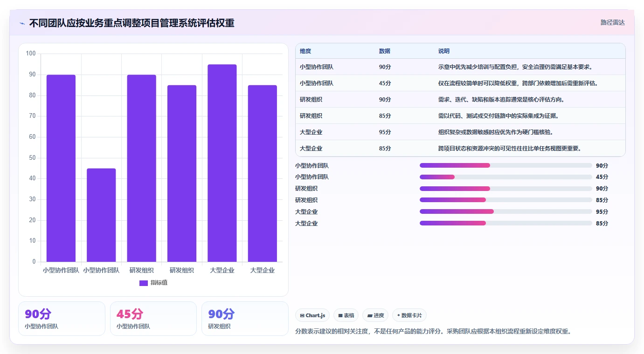Select the 表格 chip
The width and height of the screenshot is (644, 354).
point(346,315)
